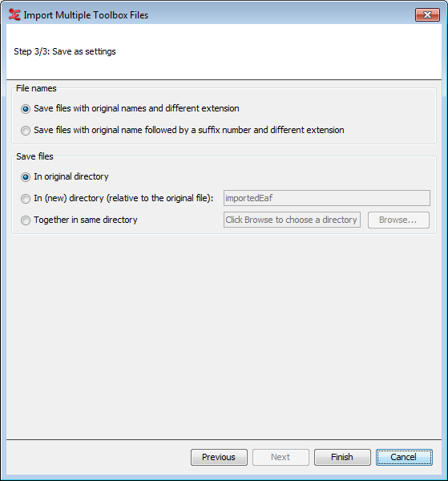The image size is (448, 481).
Task: Click the 'Step 3/3: Save as settings' header
Action: (65, 51)
